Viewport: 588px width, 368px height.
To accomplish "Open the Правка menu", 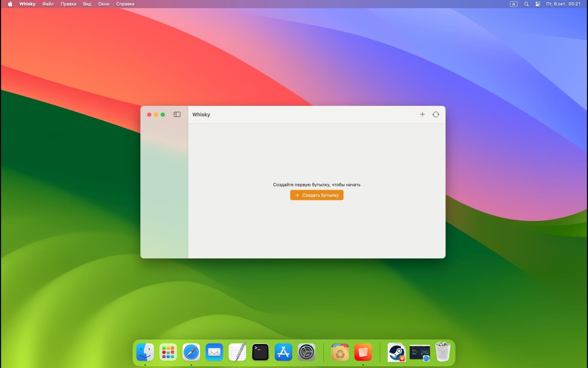I will (x=68, y=4).
